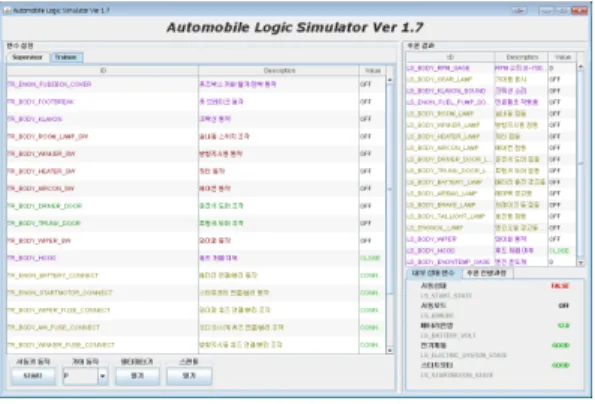Click the OFF value of the TR_BODY_HEATER_SW row
Image resolution: width=595 pixels, height=404 pixels.
(366, 171)
